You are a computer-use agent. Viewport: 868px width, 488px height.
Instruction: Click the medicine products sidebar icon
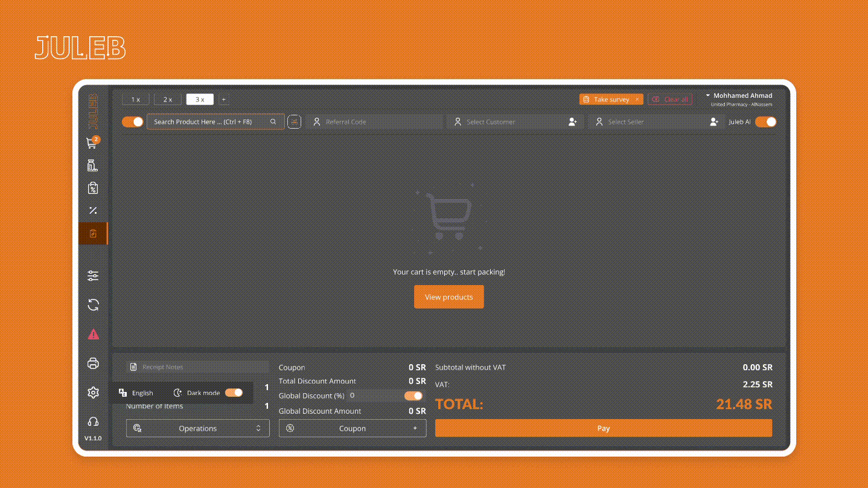coord(92,165)
